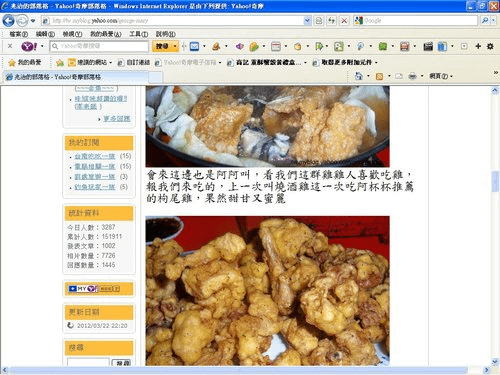Click the Yahoo! logo on toolbar

29,46
